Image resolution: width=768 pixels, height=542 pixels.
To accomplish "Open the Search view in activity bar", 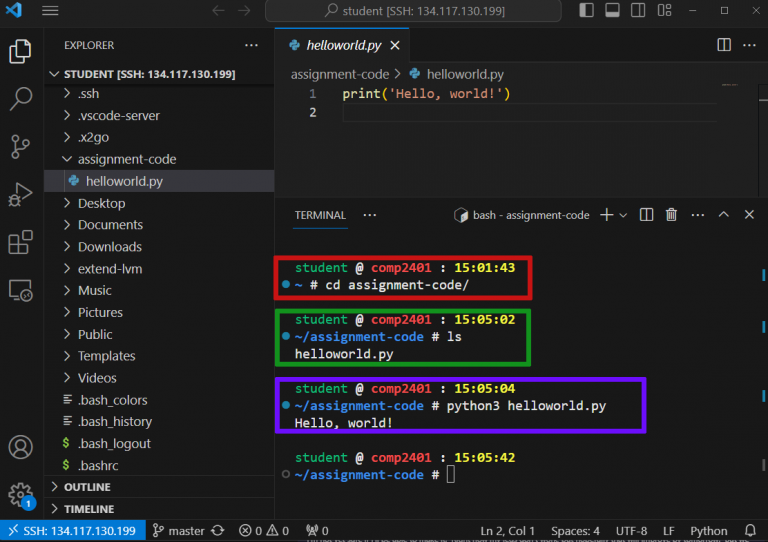I will click(x=21, y=98).
